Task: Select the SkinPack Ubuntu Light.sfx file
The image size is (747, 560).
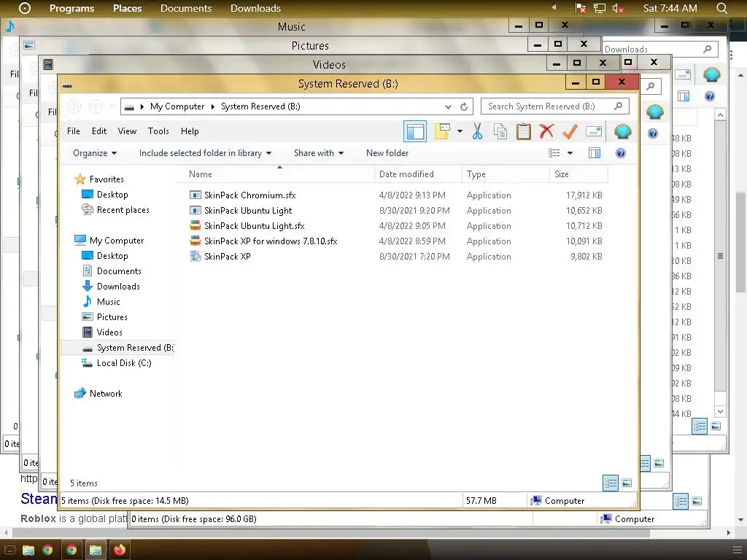Action: coord(254,226)
